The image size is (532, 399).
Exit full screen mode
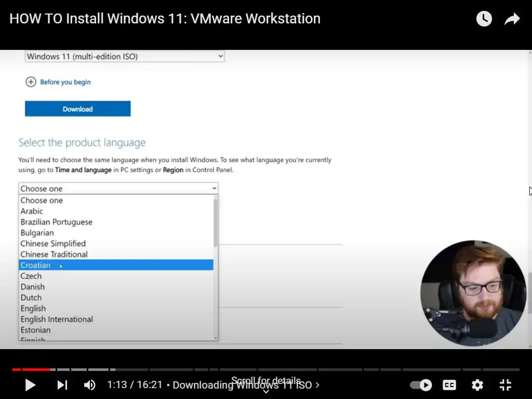(506, 385)
